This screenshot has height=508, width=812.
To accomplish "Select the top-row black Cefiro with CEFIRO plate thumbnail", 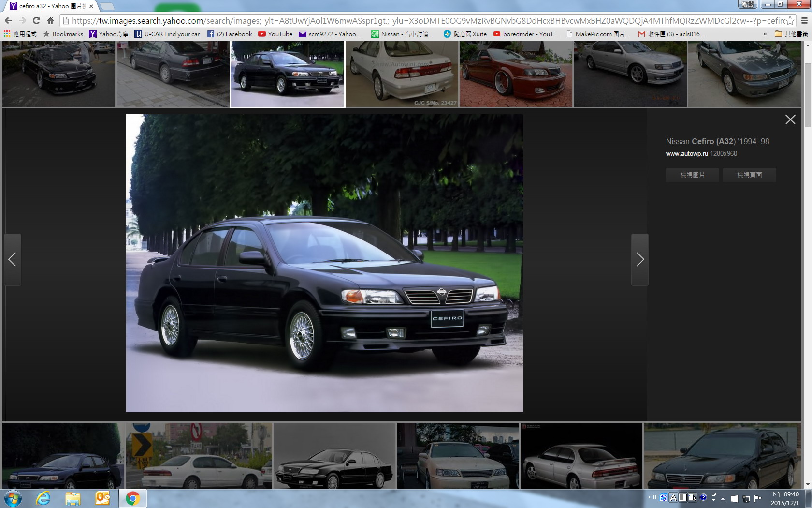I will [x=287, y=74].
